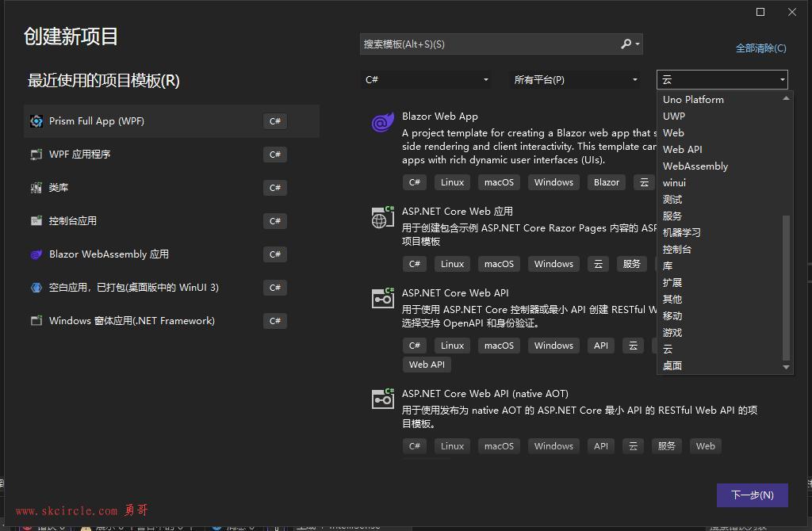Select UWP in project type list
The image size is (812, 531).
[674, 116]
